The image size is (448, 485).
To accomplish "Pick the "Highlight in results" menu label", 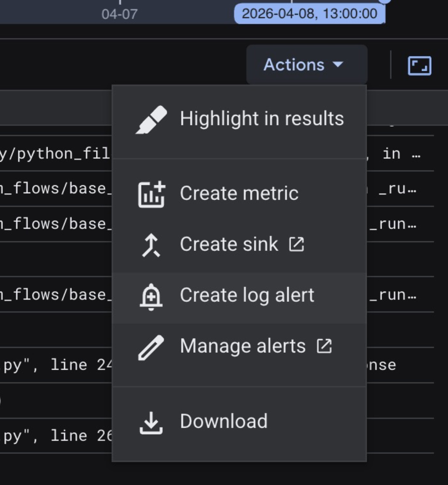I will [261, 119].
